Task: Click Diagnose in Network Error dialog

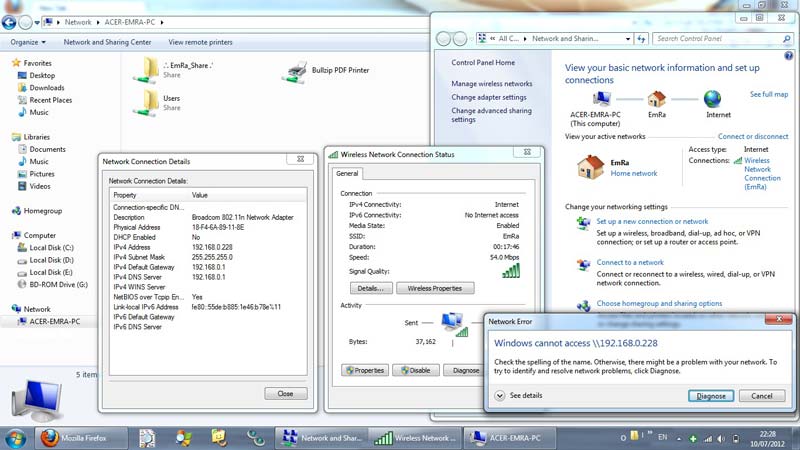Action: click(711, 396)
